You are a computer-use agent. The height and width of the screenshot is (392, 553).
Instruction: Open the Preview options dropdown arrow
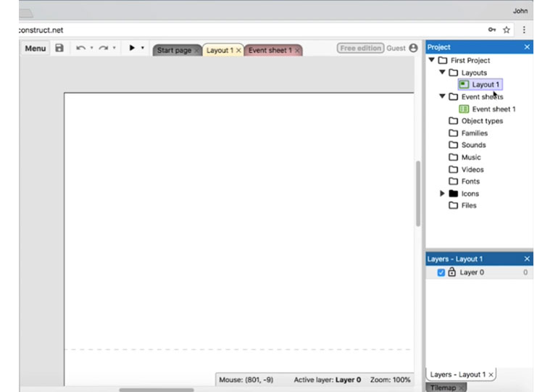coord(143,48)
